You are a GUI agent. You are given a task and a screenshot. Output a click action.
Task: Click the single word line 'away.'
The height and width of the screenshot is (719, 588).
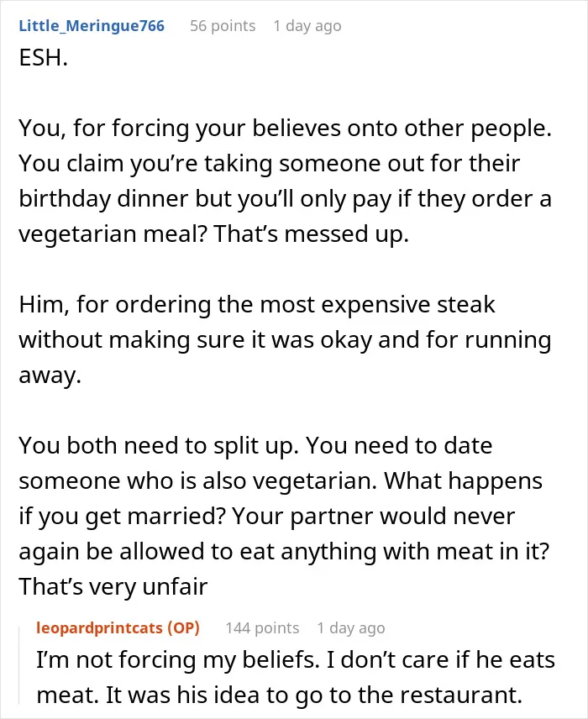50,375
